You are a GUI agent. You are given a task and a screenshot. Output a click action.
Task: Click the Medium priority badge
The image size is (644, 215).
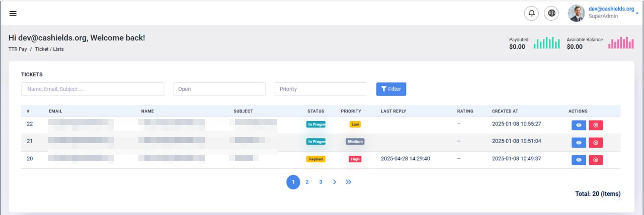355,142
